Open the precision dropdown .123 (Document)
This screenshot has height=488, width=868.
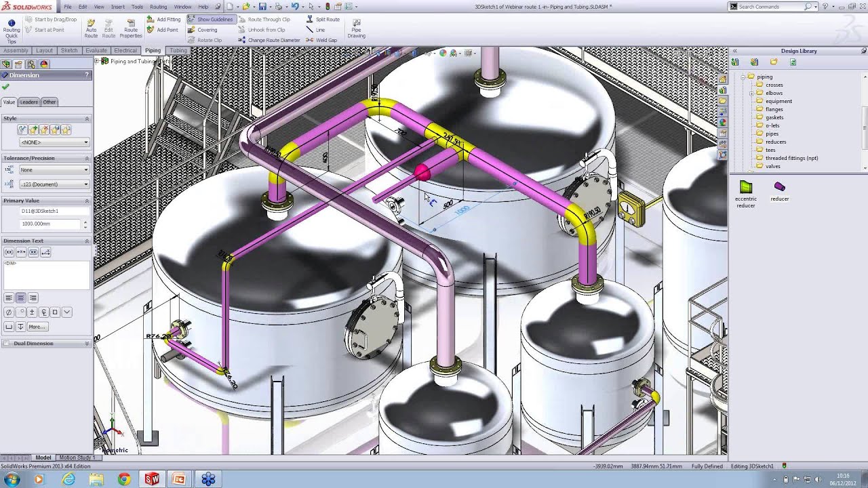click(x=54, y=184)
